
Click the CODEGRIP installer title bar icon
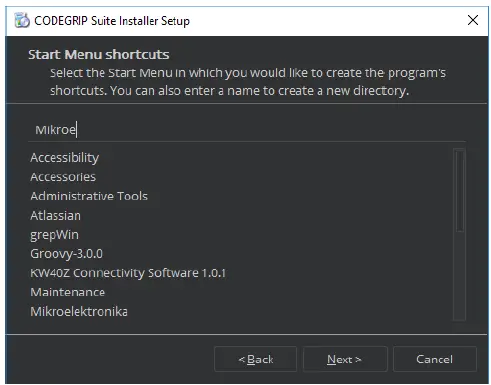pyautogui.click(x=22, y=20)
